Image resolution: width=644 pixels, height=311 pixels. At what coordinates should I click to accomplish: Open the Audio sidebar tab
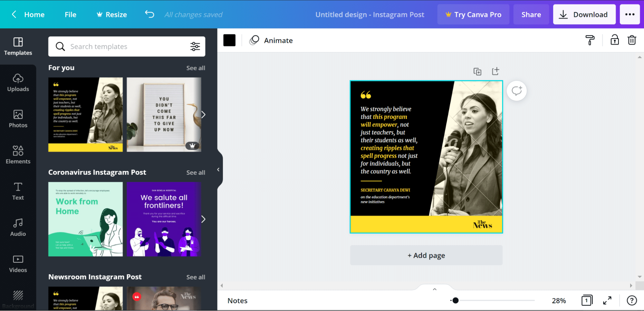click(18, 227)
